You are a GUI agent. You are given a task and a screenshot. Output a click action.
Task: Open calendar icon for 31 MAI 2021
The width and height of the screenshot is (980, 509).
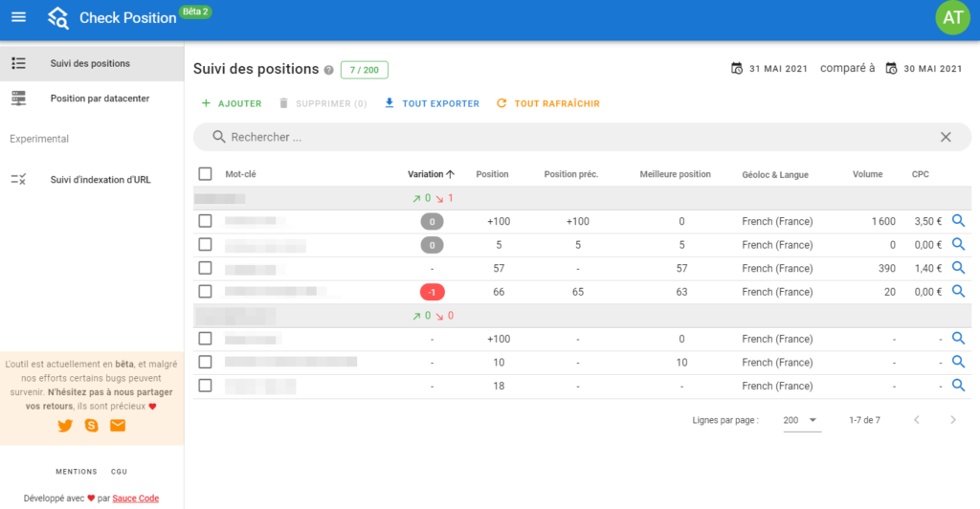(x=737, y=68)
